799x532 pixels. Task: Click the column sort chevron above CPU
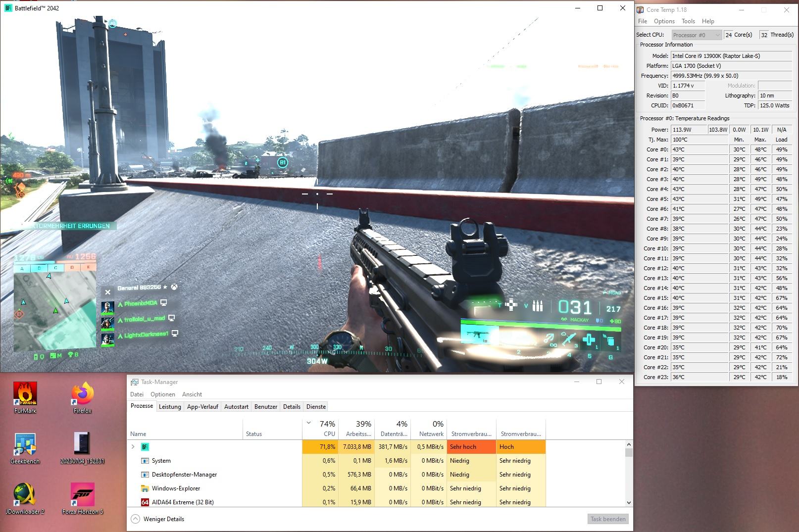309,423
